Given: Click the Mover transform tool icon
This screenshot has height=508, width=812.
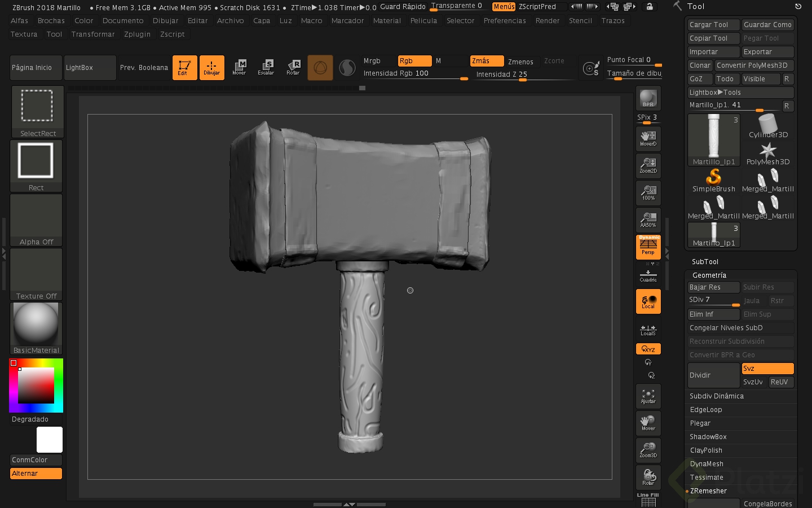Looking at the screenshot, I should click(x=239, y=67).
